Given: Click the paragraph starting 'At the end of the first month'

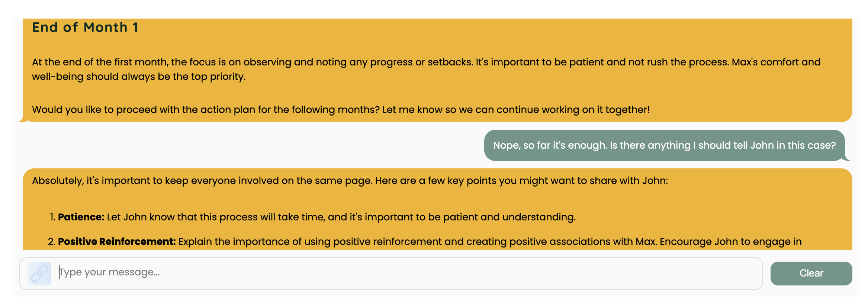Looking at the screenshot, I should point(426,69).
